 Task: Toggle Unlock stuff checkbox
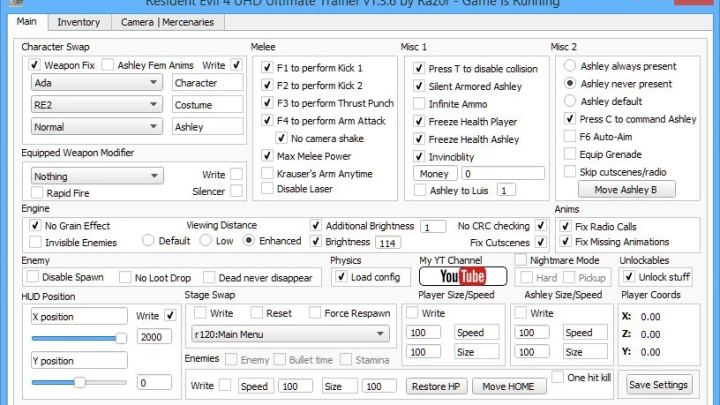pyautogui.click(x=629, y=276)
